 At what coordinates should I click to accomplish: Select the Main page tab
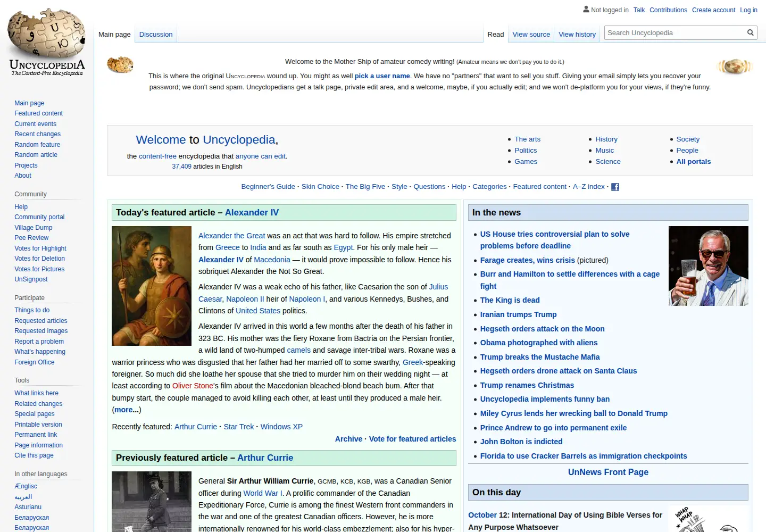(x=114, y=35)
